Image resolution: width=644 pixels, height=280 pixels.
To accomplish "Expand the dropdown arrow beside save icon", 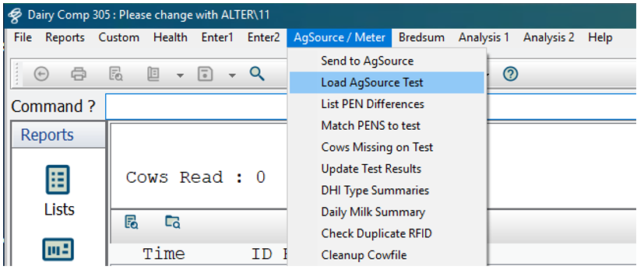I will click(x=232, y=75).
